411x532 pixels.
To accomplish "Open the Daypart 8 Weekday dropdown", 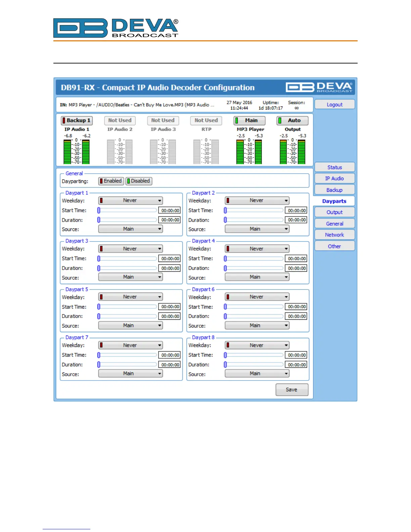I will pyautogui.click(x=257, y=345).
